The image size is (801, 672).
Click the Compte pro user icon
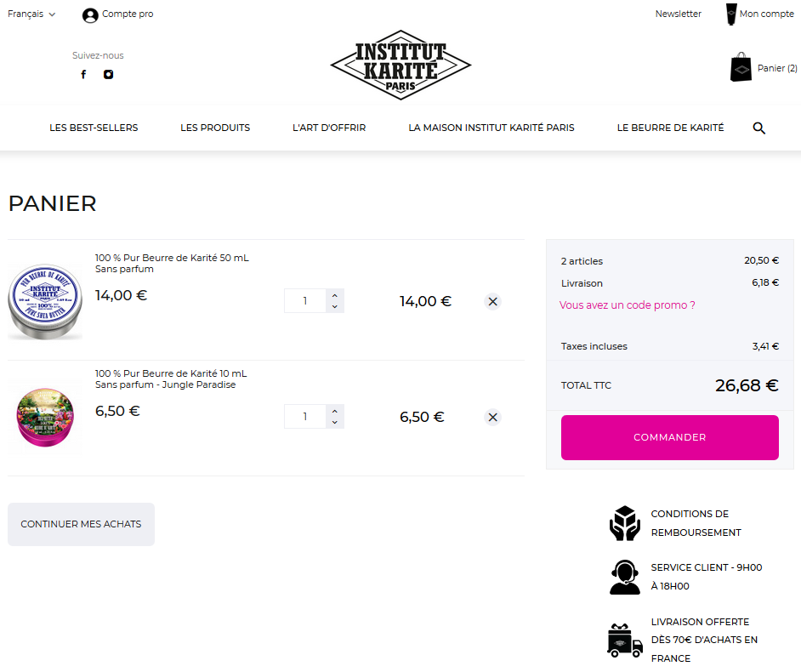pos(90,15)
